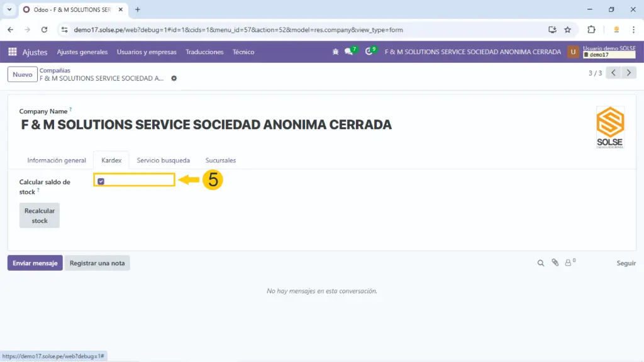
Task: Click the Compañías breadcrumb link
Action: pos(55,71)
